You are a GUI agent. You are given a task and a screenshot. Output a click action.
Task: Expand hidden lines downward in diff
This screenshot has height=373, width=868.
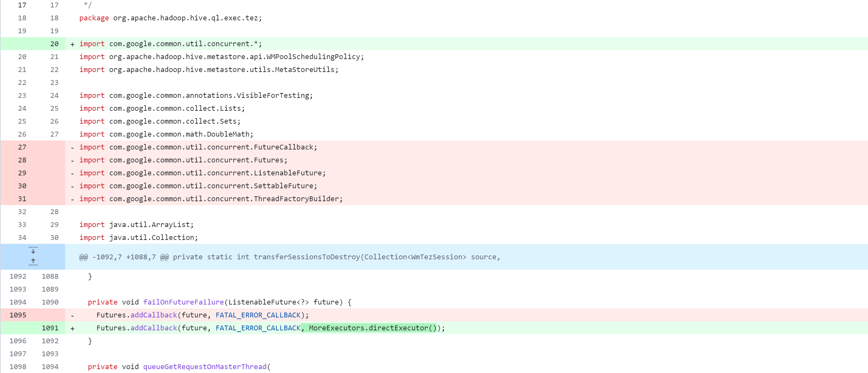pos(33,250)
